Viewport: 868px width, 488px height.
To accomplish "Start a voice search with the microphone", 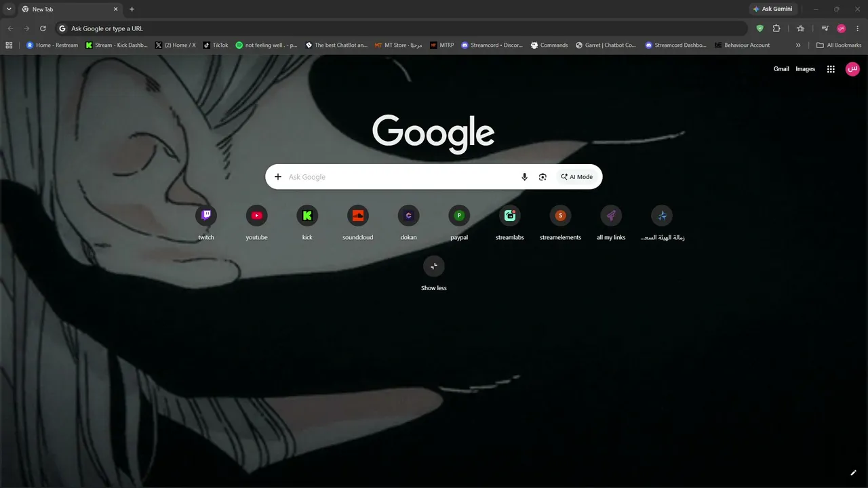I will [x=524, y=177].
